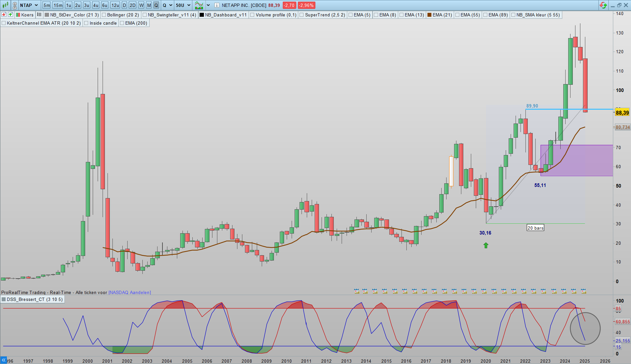Open the instrument info icon
The image size is (631, 364).
[x=217, y=5]
